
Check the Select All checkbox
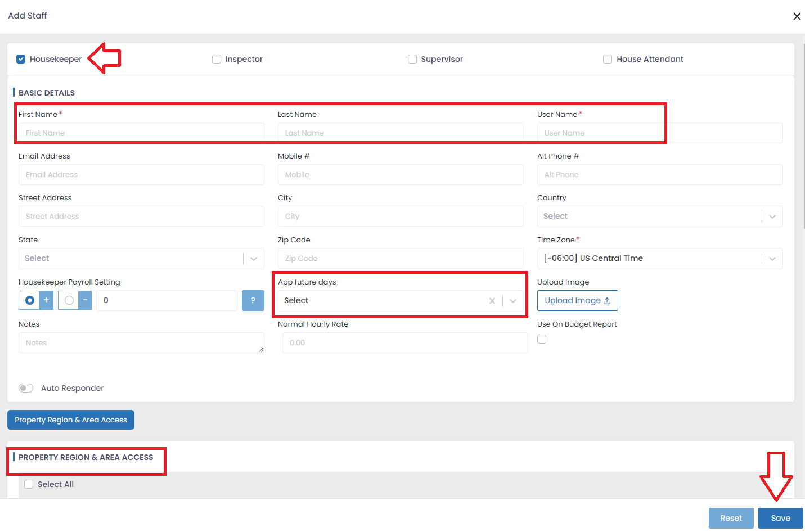tap(29, 484)
